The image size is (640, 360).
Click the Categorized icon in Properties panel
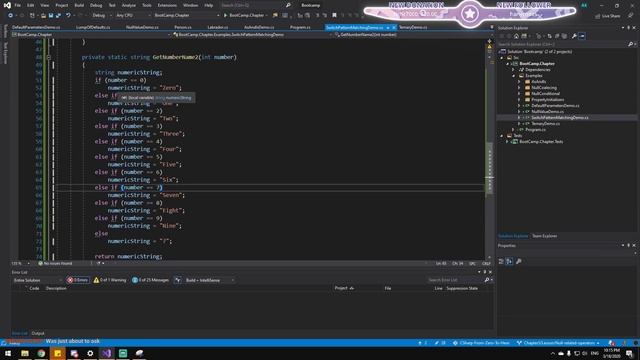[x=502, y=261]
